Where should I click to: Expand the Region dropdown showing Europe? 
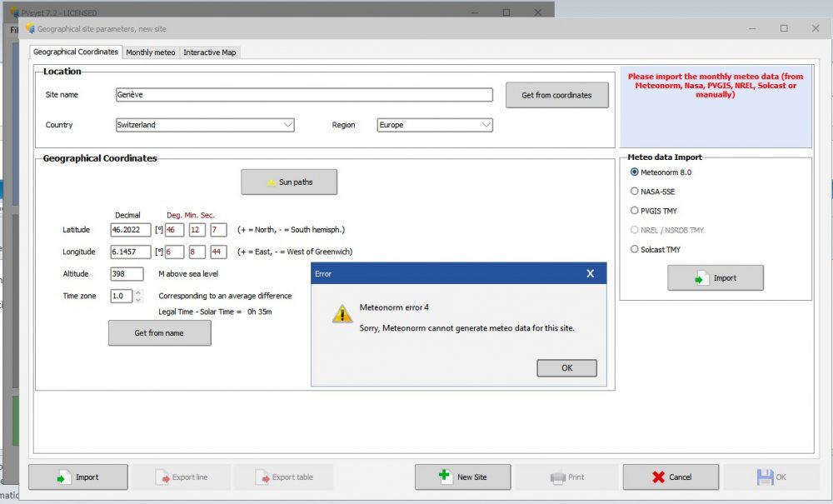pos(486,125)
